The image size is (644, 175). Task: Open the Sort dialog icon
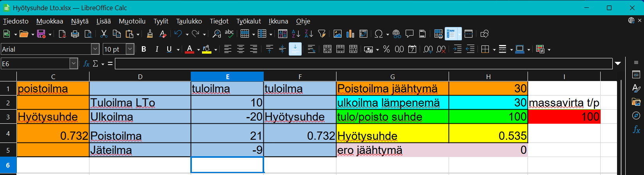click(283, 34)
